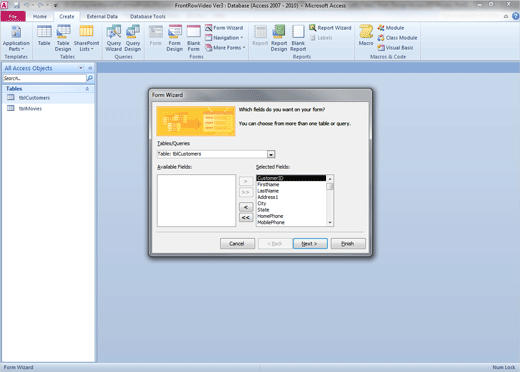
Task: Expand the Tables/Queries combo box
Action: tap(271, 154)
